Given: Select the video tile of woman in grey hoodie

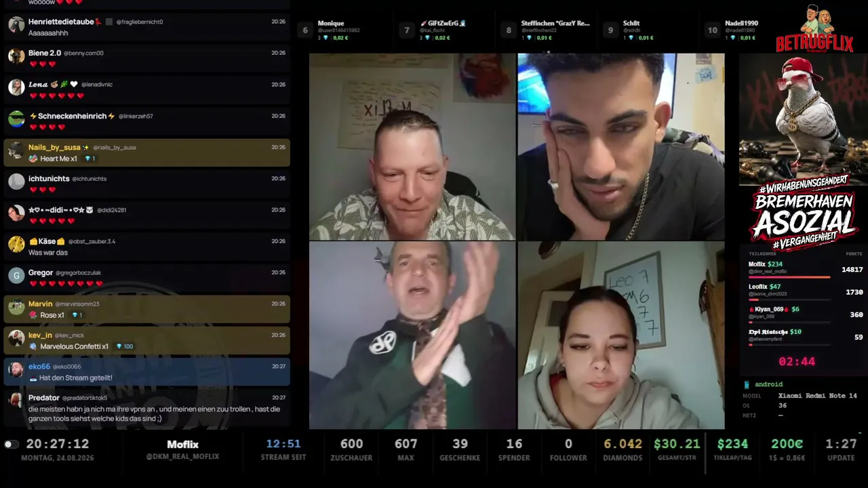Looking at the screenshot, I should click(621, 335).
